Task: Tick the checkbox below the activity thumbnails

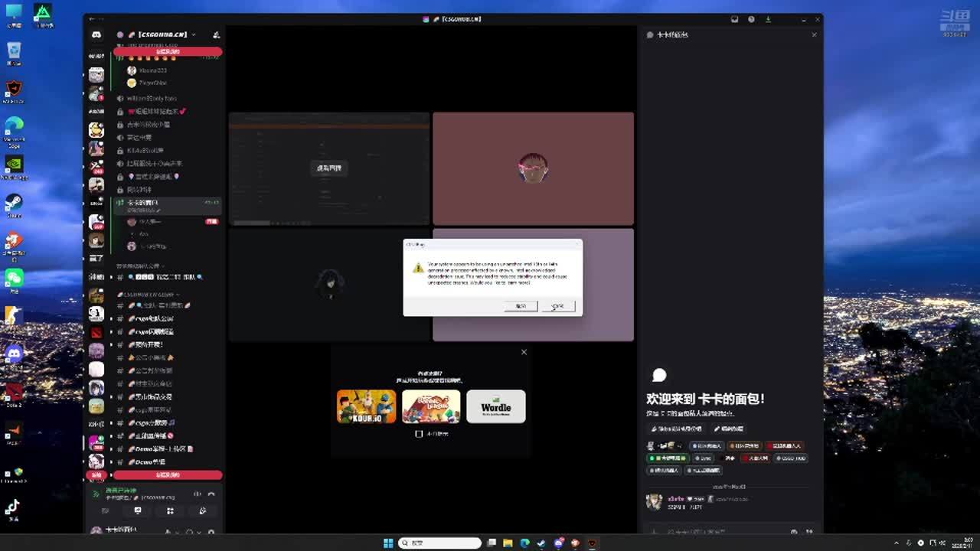Action: coord(419,434)
